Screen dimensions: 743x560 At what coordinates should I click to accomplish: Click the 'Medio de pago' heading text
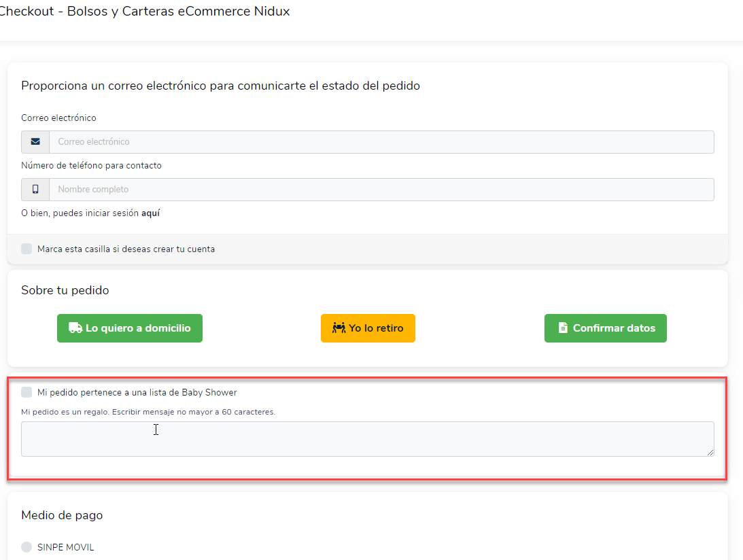pos(62,515)
